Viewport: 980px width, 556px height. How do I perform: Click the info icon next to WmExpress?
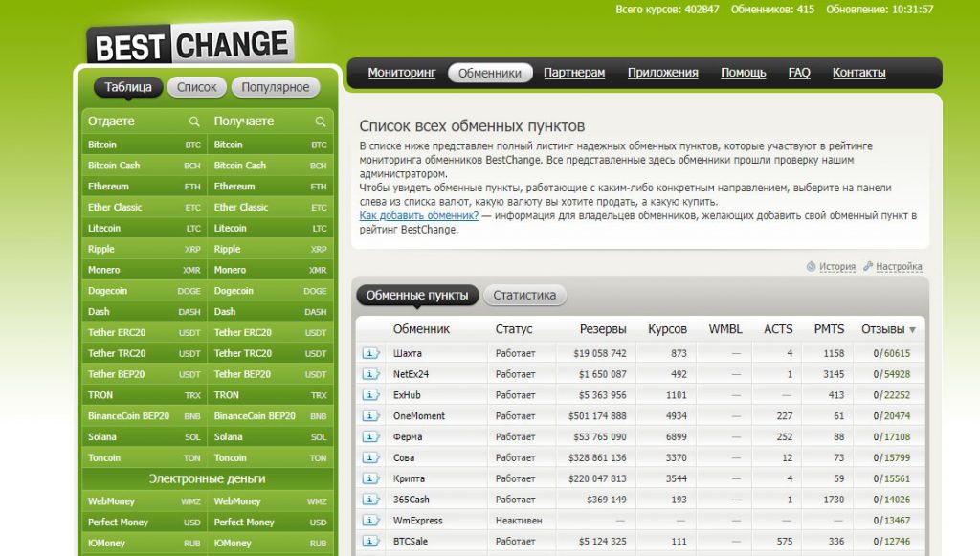(370, 521)
